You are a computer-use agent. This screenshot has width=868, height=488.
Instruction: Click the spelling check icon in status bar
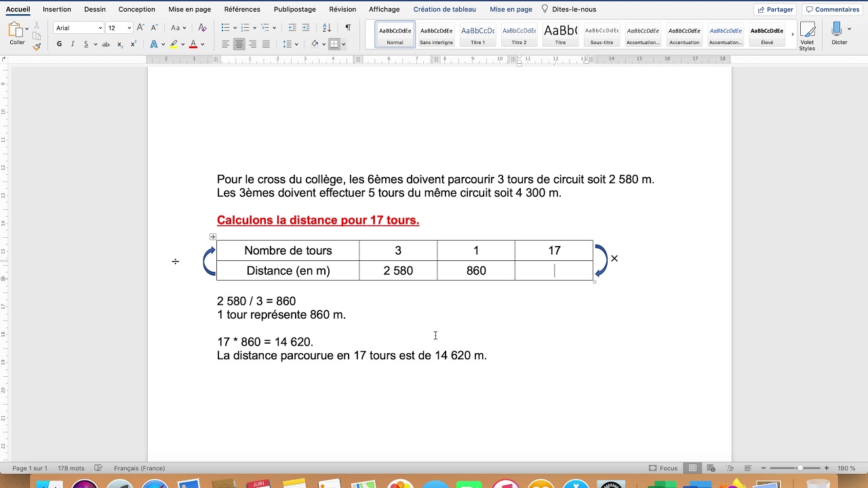tap(98, 468)
